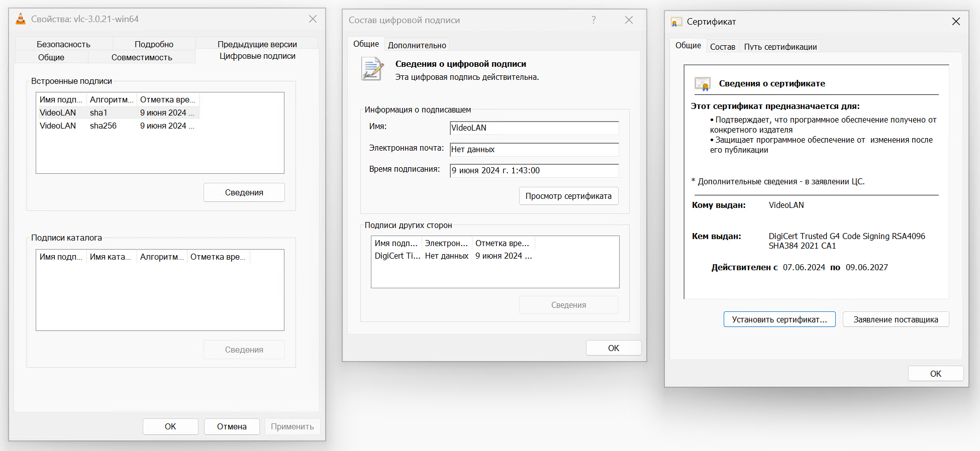Screen dimensions: 980x451
Task: Switch to Предыдущие версии tab
Action: [257, 44]
